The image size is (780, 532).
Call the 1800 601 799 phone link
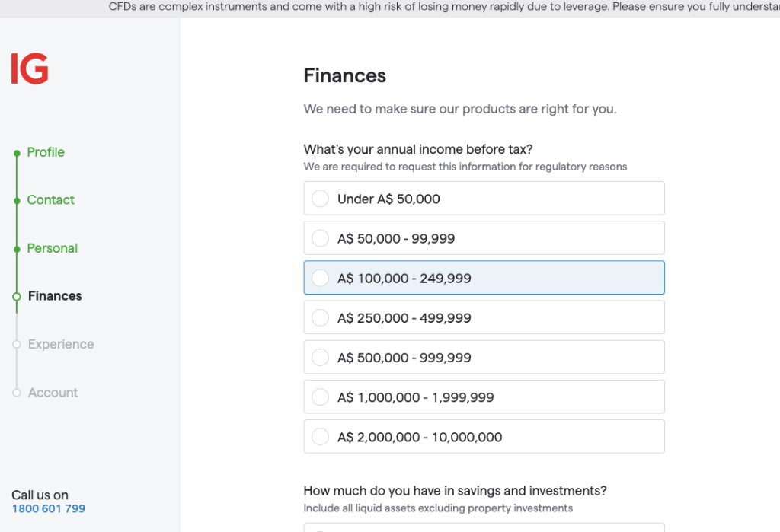[48, 508]
